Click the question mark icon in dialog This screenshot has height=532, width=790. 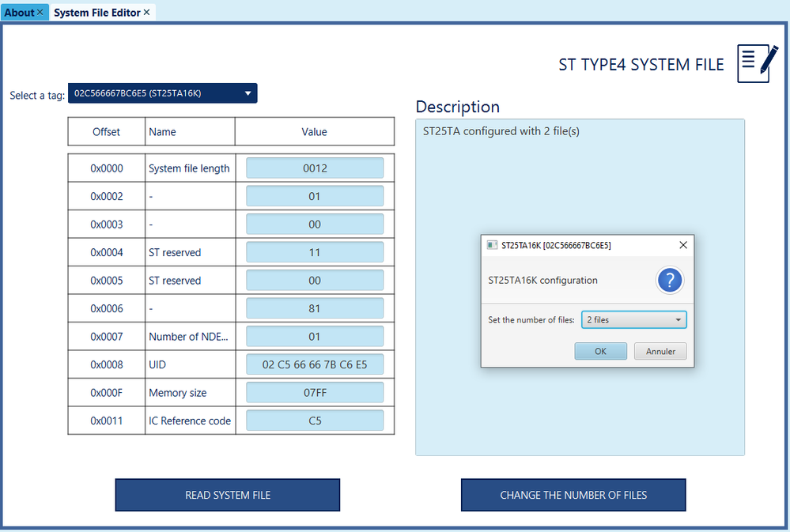click(x=670, y=280)
